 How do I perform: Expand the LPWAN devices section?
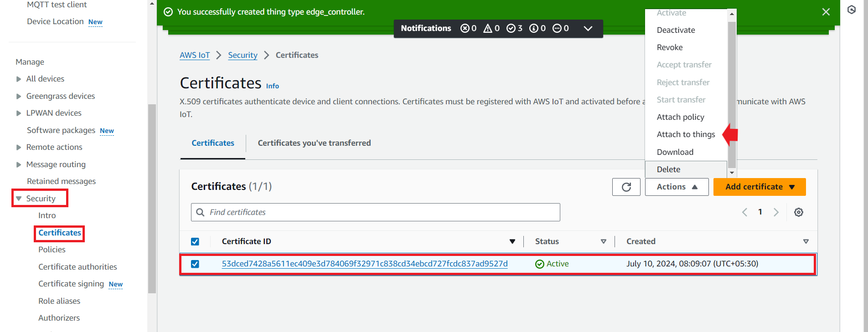pos(19,113)
